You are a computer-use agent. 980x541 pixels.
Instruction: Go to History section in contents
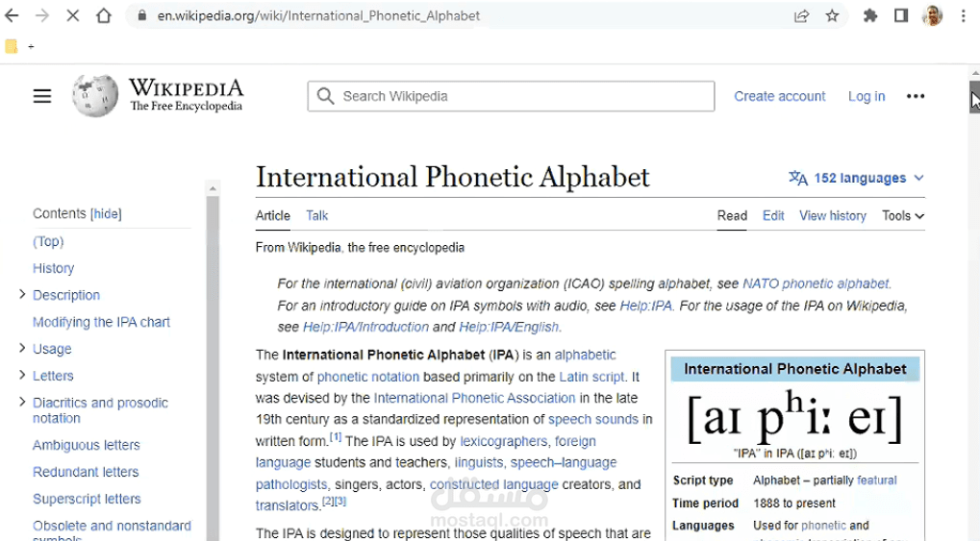(x=53, y=268)
